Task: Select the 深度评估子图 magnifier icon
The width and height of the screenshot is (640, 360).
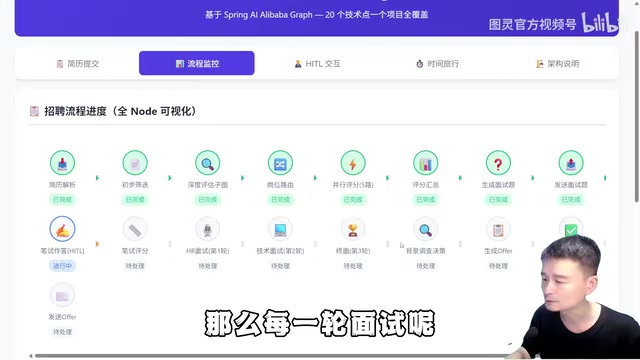Action: [208, 163]
